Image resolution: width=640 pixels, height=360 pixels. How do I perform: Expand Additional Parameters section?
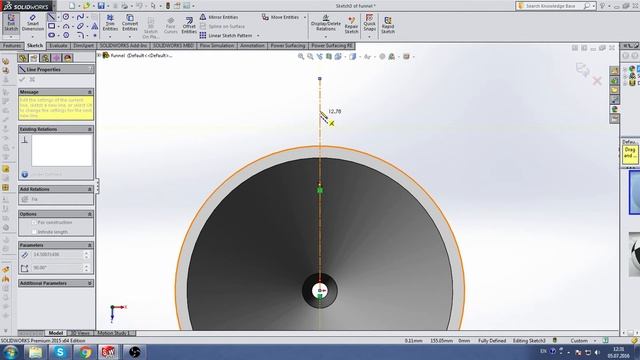pos(89,283)
